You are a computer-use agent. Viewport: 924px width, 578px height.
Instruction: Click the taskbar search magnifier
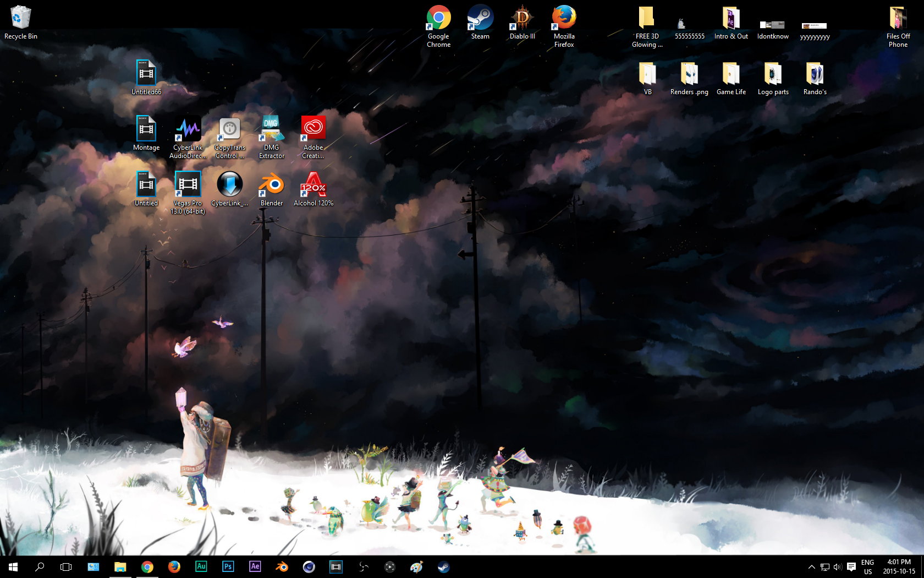tap(40, 566)
